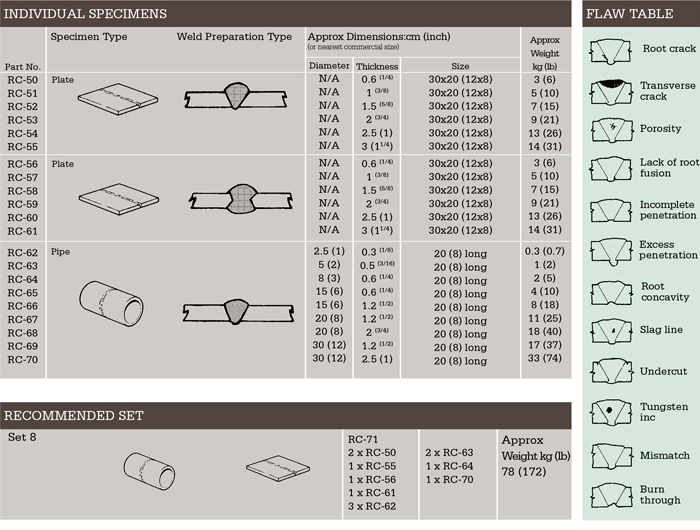Click the RECOMMENDED SET header

pos(74,416)
